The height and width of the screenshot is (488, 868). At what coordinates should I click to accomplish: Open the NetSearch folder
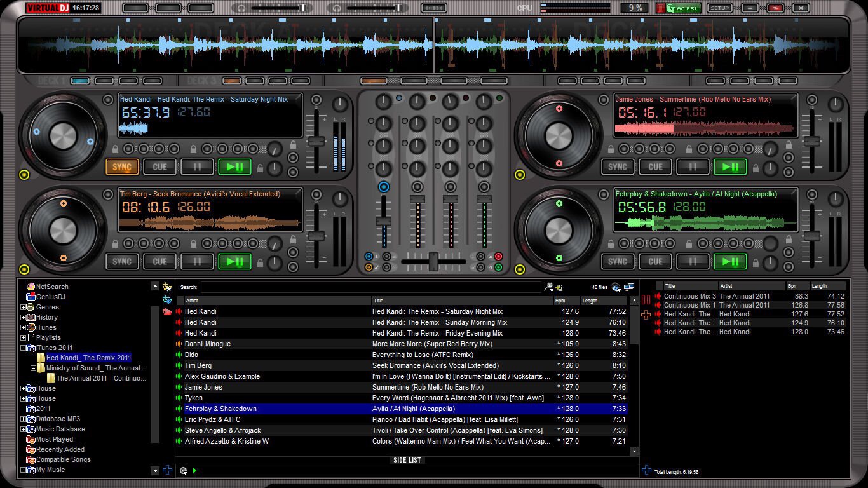point(47,287)
